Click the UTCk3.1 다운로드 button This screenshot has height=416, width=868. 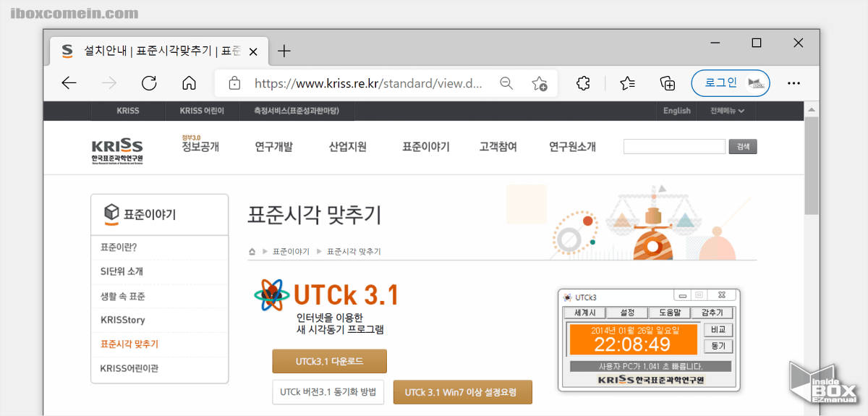[x=329, y=361]
